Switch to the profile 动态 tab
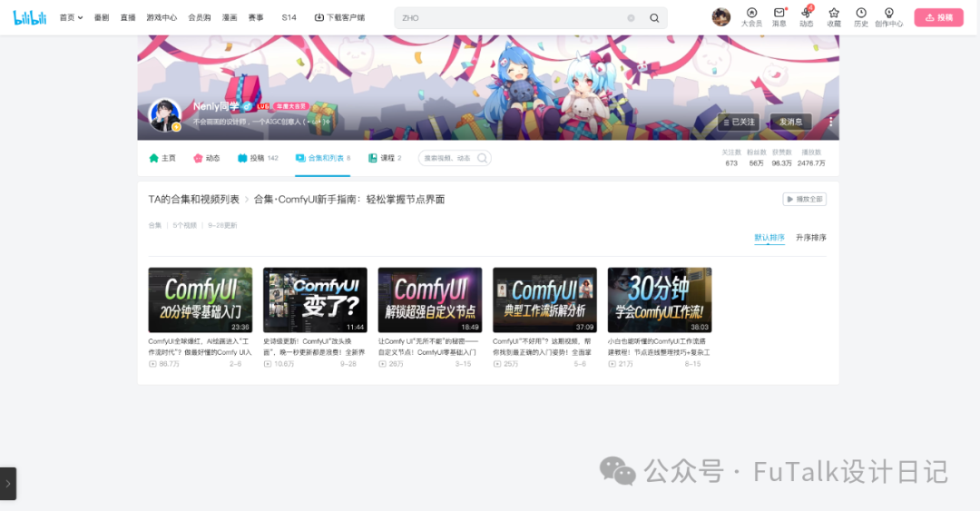Image resolution: width=980 pixels, height=511 pixels. (207, 158)
